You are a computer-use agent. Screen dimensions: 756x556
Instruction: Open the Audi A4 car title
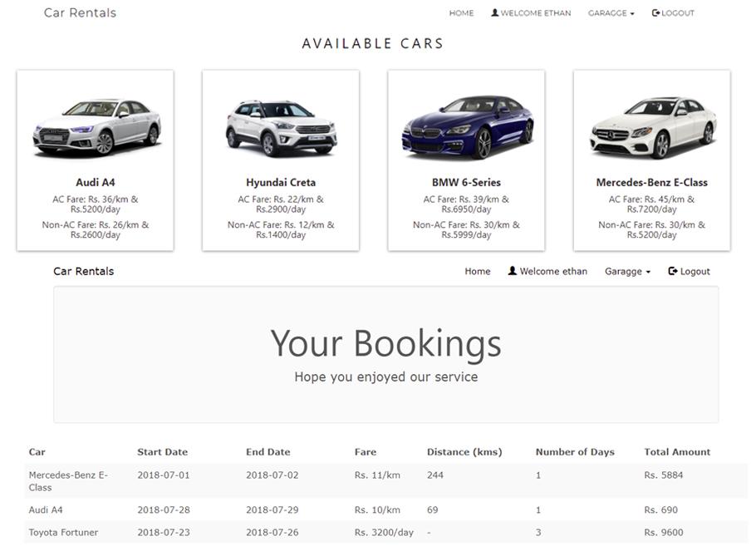click(x=96, y=182)
